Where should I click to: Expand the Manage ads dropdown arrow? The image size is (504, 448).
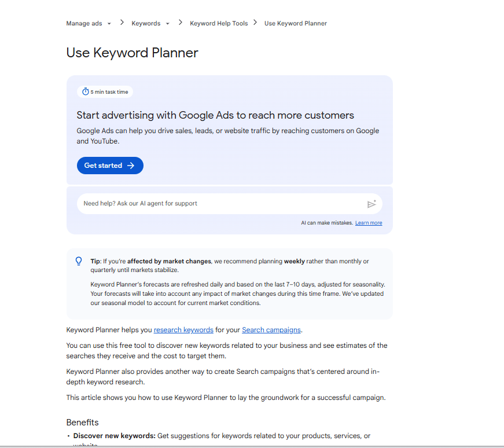[109, 24]
